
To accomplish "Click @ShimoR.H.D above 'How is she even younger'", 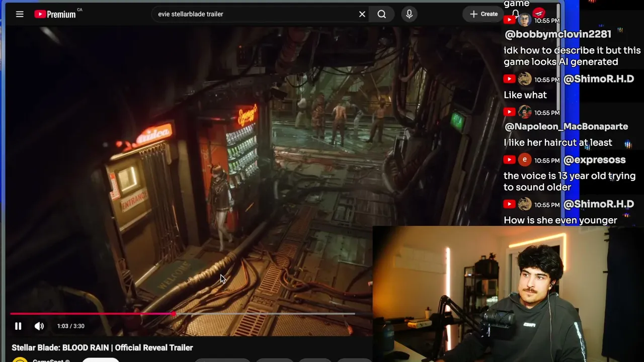I will pos(599,204).
